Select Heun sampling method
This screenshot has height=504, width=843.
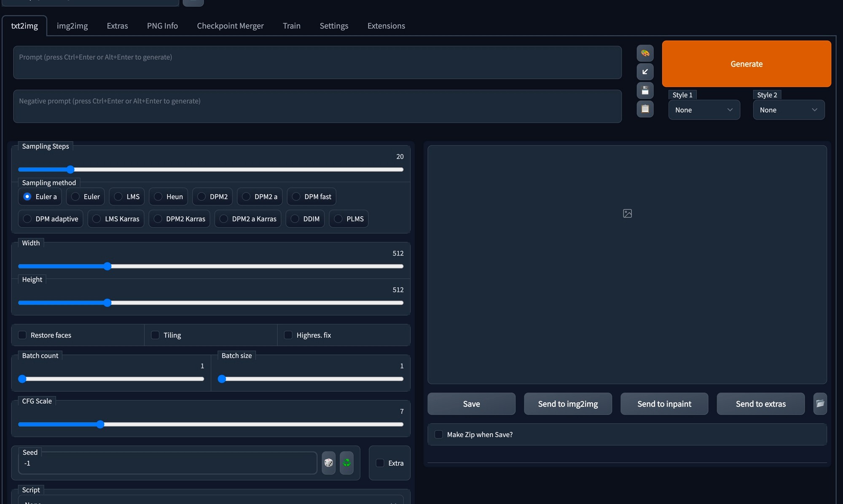168,196
